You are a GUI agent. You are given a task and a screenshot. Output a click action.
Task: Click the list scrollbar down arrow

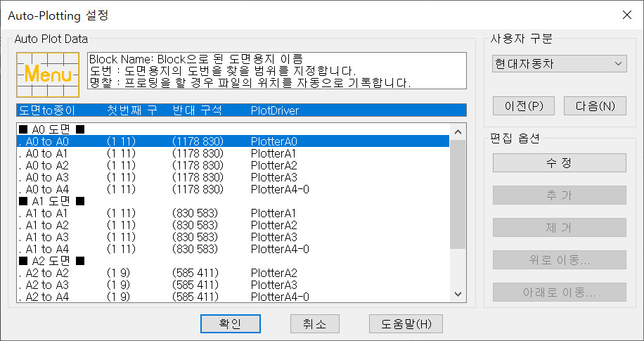[x=458, y=295]
